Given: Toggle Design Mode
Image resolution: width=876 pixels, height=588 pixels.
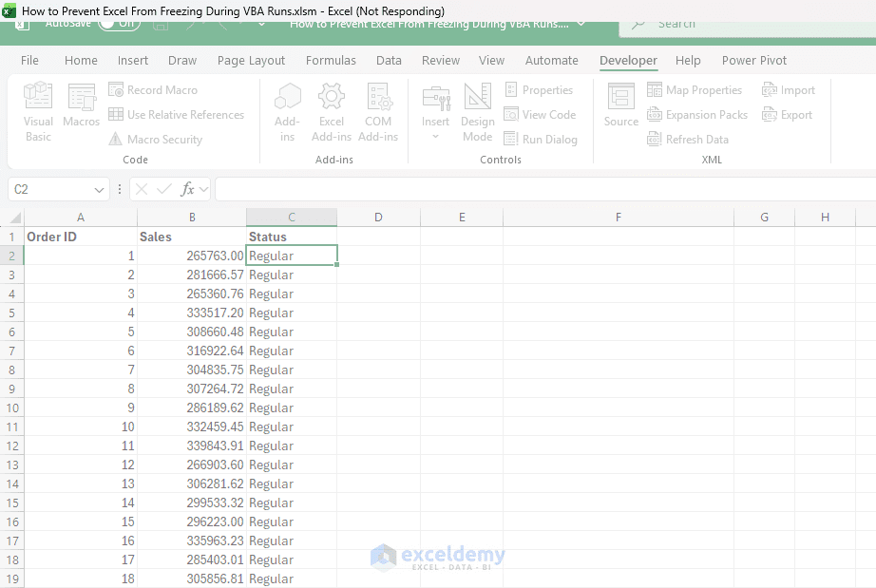Looking at the screenshot, I should [x=478, y=112].
